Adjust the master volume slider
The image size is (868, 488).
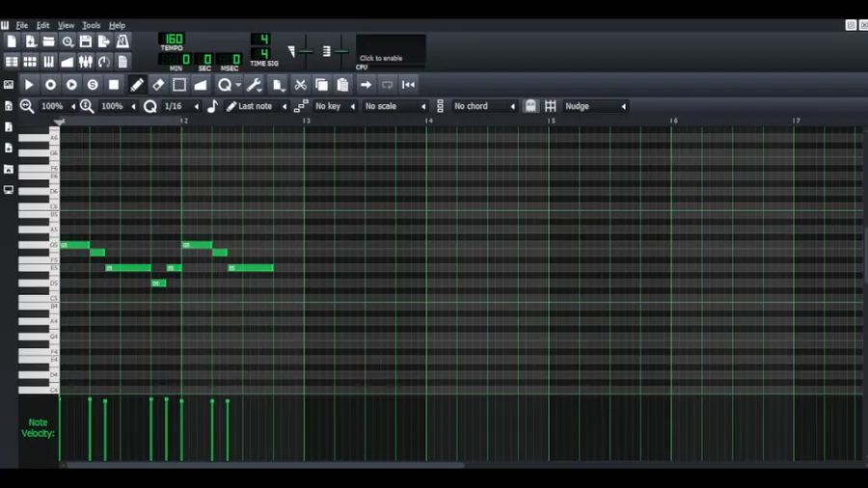tap(306, 51)
